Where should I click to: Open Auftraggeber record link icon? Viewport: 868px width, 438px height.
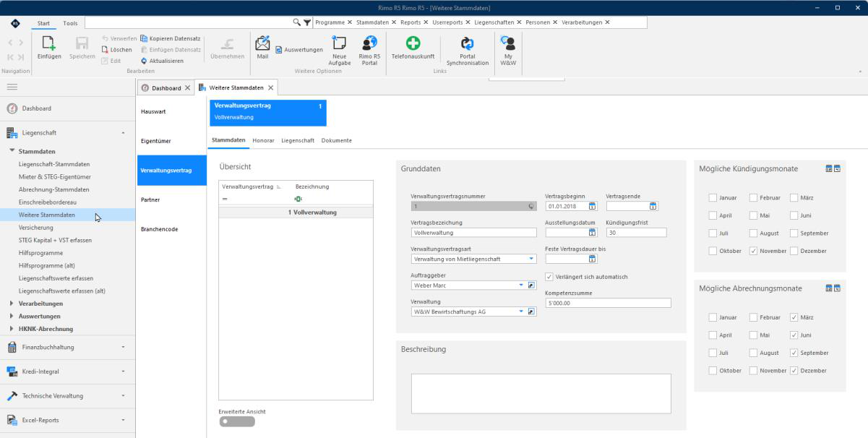click(531, 285)
